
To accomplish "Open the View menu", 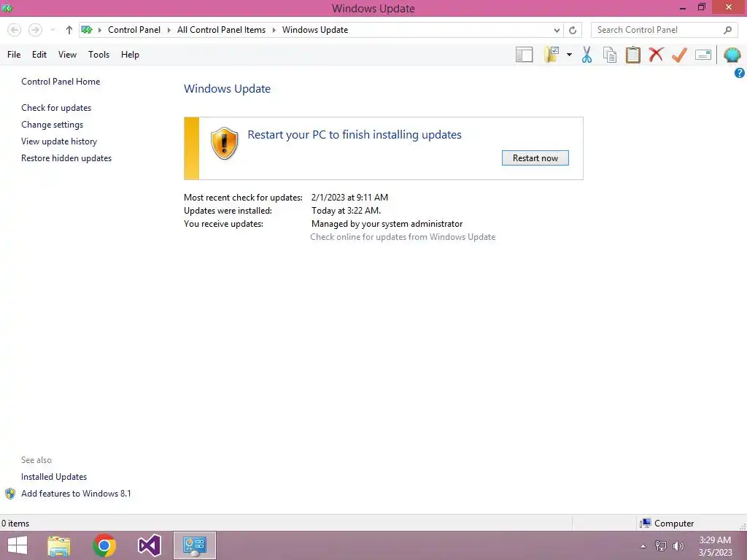I will [x=67, y=55].
